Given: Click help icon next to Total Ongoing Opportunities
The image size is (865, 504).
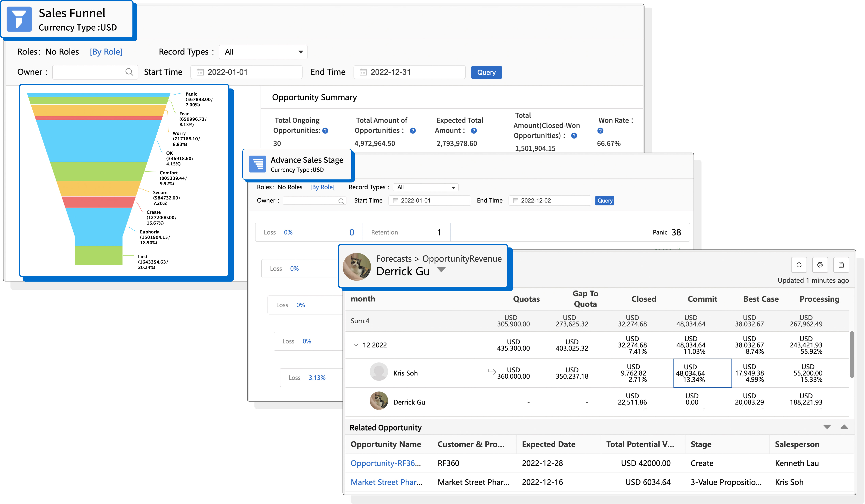Looking at the screenshot, I should pyautogui.click(x=325, y=131).
